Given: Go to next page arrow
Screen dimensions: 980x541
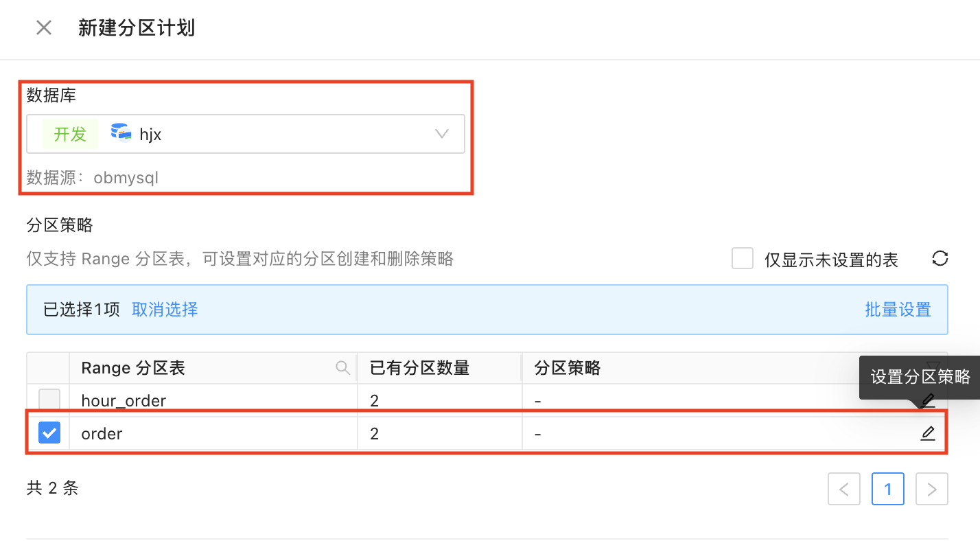Looking at the screenshot, I should pyautogui.click(x=932, y=489).
